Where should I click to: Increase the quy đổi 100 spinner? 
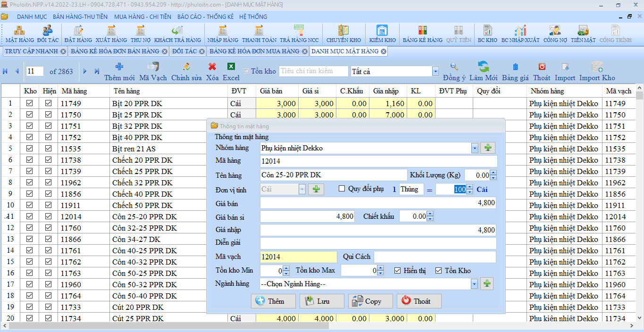pyautogui.click(x=470, y=187)
